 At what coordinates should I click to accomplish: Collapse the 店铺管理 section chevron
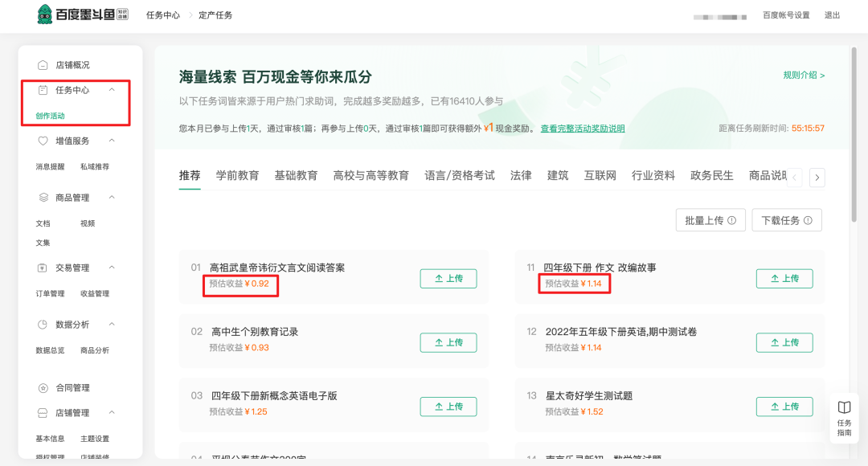click(x=112, y=413)
